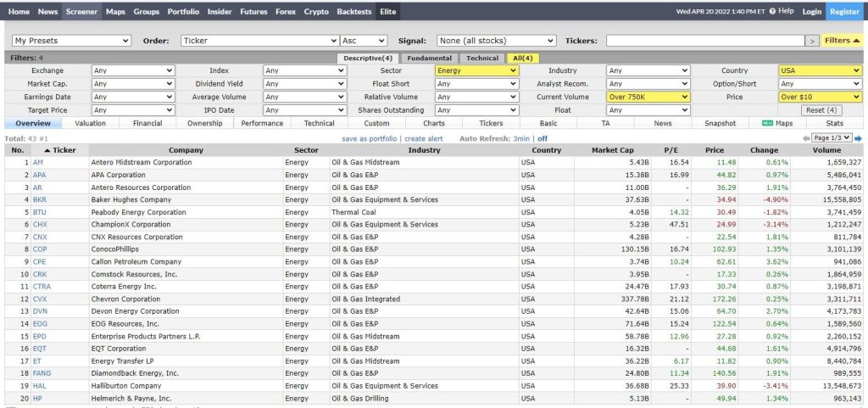Open the HAL ticker link
The height and width of the screenshot is (408, 868).
[x=39, y=386]
